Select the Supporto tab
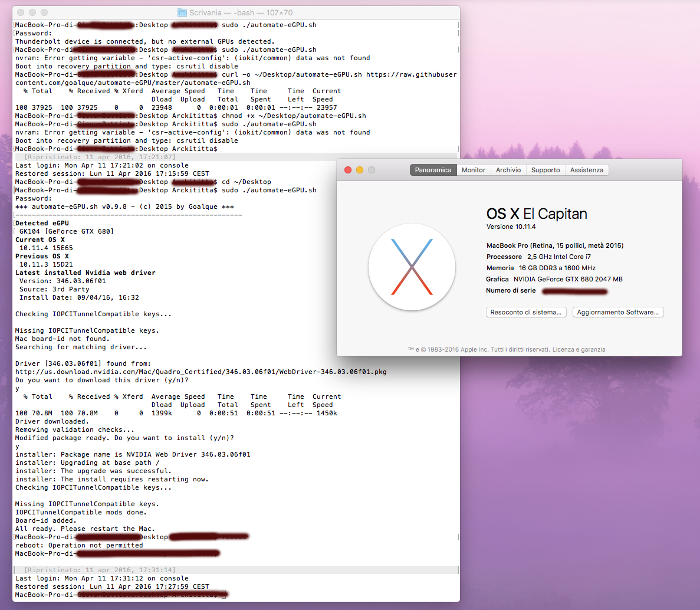This screenshot has width=700, height=610. (545, 170)
